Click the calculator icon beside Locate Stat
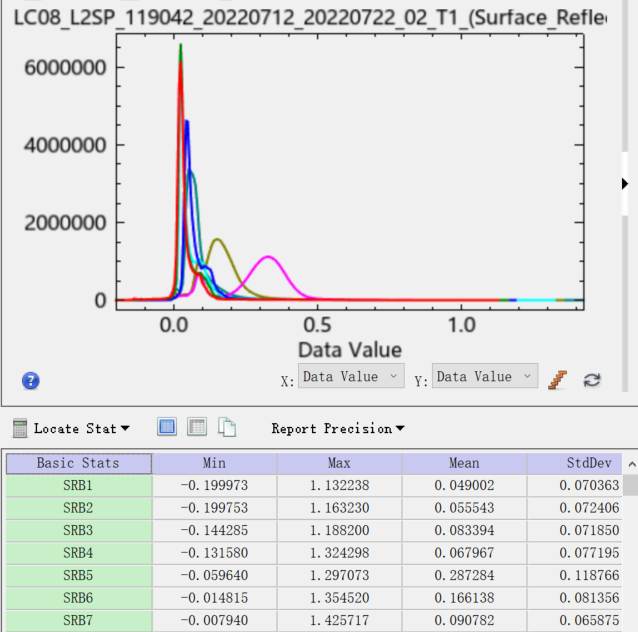The width and height of the screenshot is (638, 632). (x=20, y=428)
